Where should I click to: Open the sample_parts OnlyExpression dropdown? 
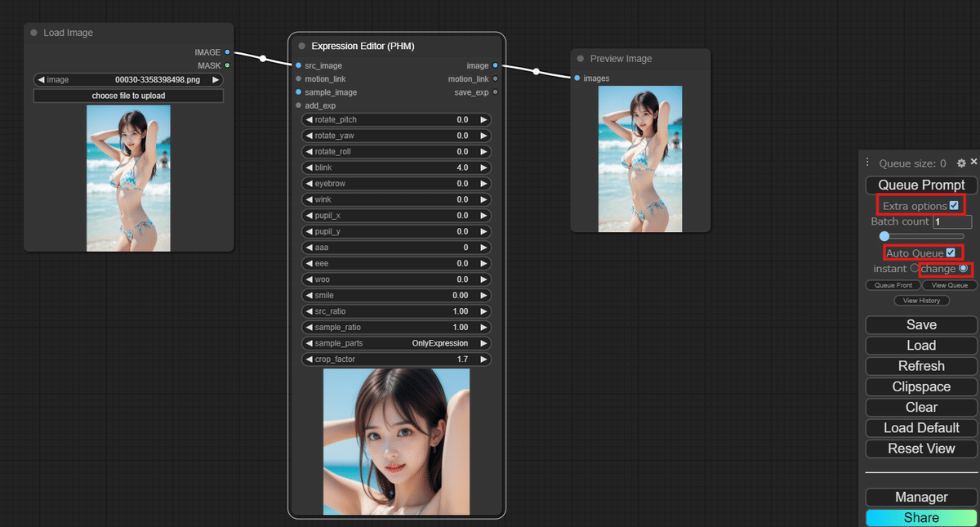coord(395,343)
